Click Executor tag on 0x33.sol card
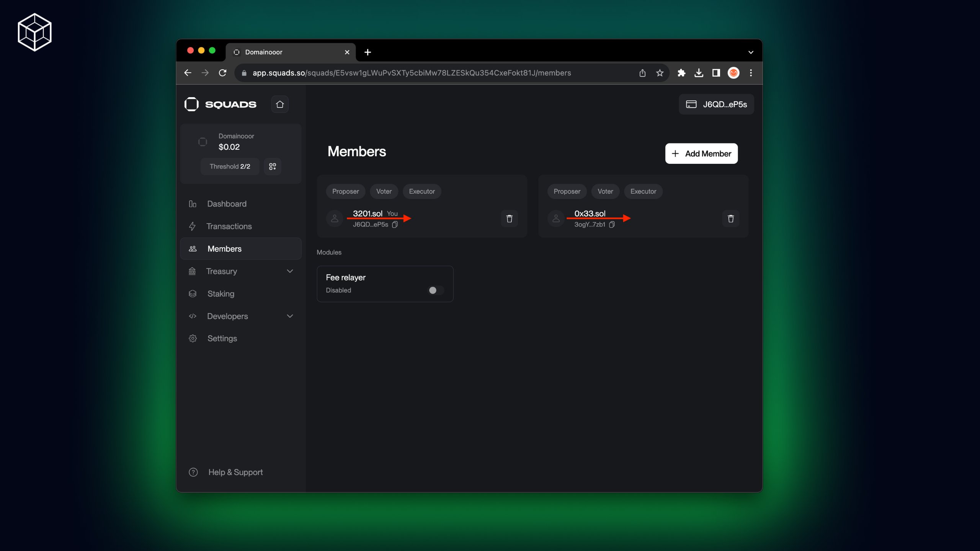980x551 pixels. [643, 191]
